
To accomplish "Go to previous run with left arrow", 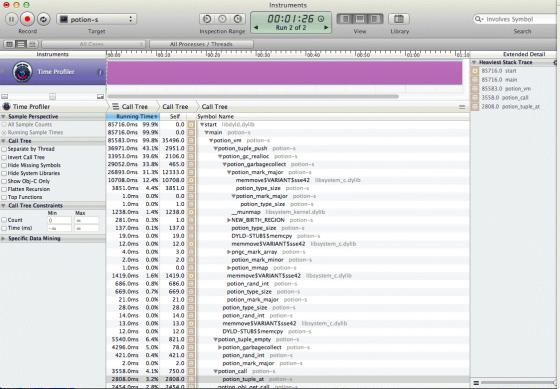I will [x=256, y=28].
